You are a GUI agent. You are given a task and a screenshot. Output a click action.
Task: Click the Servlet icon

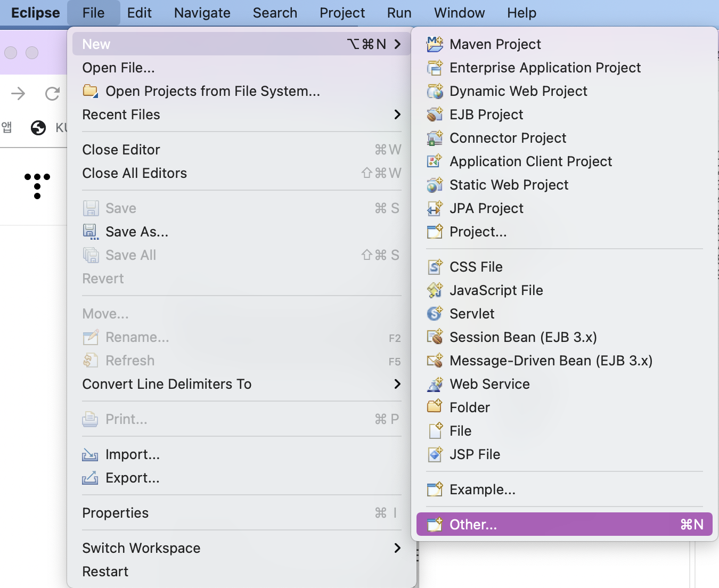[435, 314]
